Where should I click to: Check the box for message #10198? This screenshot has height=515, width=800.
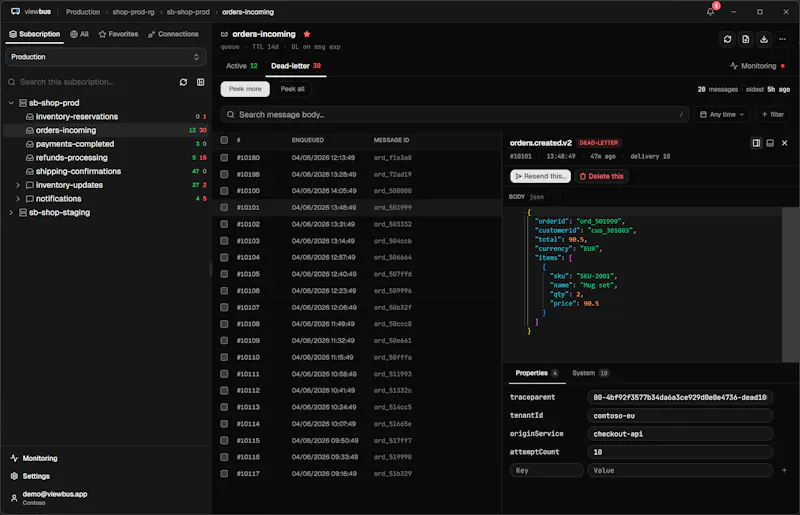pos(224,174)
